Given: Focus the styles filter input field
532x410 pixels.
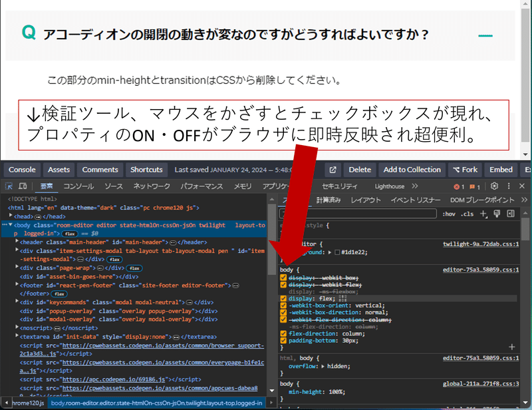Looking at the screenshot, I should click(358, 214).
